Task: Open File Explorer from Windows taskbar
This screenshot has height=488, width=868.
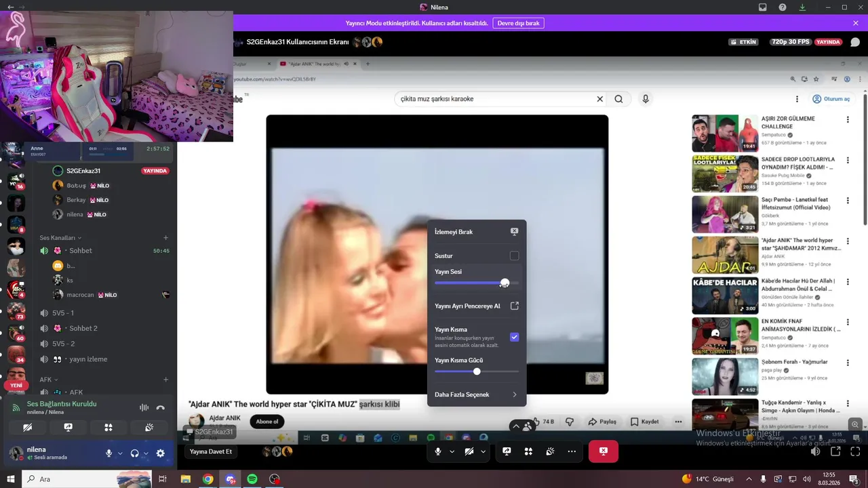Action: coord(185,479)
